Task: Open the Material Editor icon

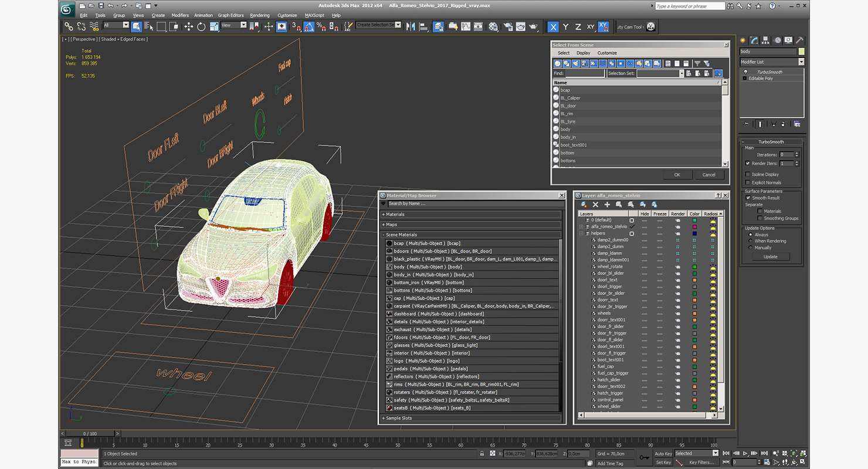Action: 493,26
